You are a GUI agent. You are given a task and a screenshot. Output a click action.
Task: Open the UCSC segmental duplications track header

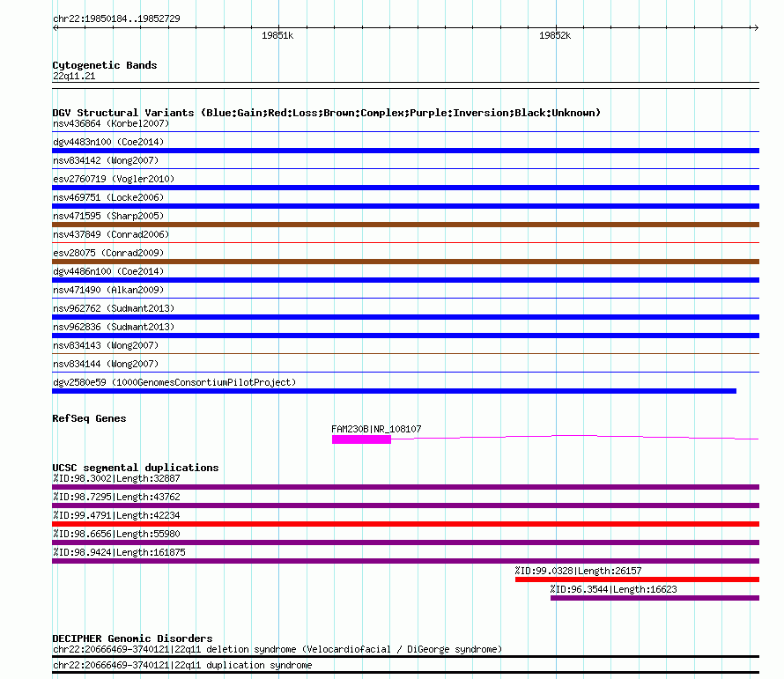coord(136,468)
